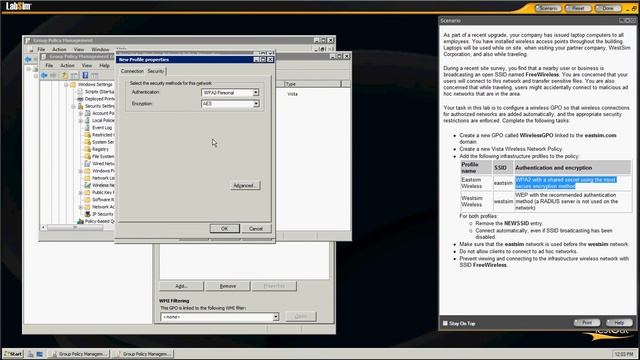Image resolution: width=640 pixels, height=360 pixels.
Task: Click the Done button in LabSim header
Action: pyautogui.click(x=608, y=8)
